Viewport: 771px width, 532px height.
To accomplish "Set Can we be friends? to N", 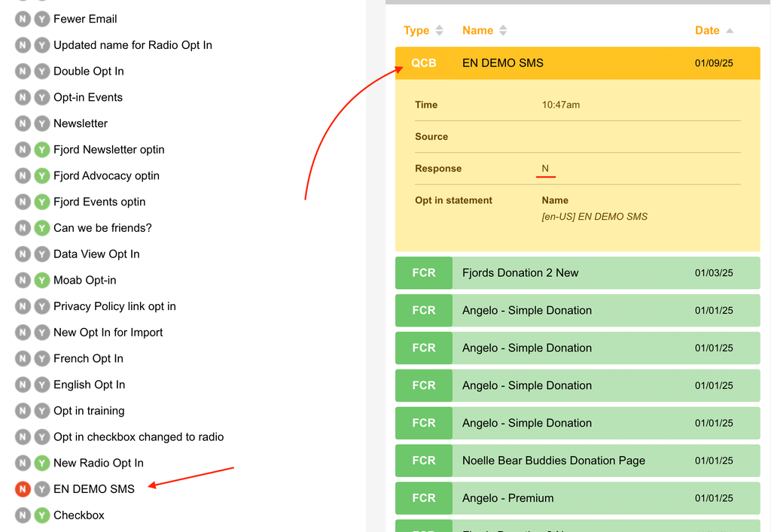I will [23, 228].
